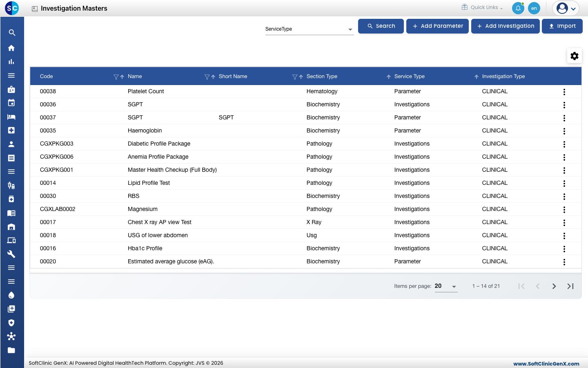Go to next page of results
Image resolution: width=588 pixels, height=368 pixels.
click(x=554, y=286)
